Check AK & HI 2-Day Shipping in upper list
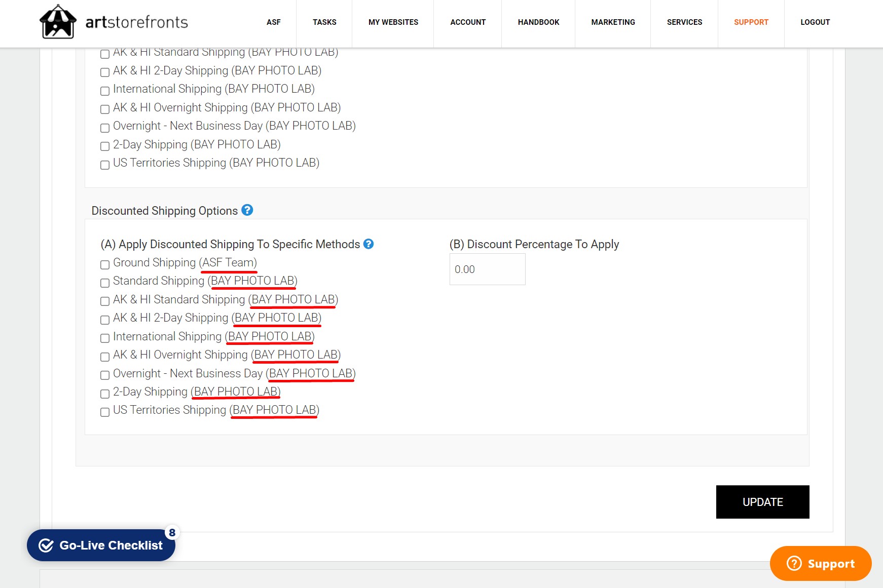The height and width of the screenshot is (588, 883). (105, 72)
